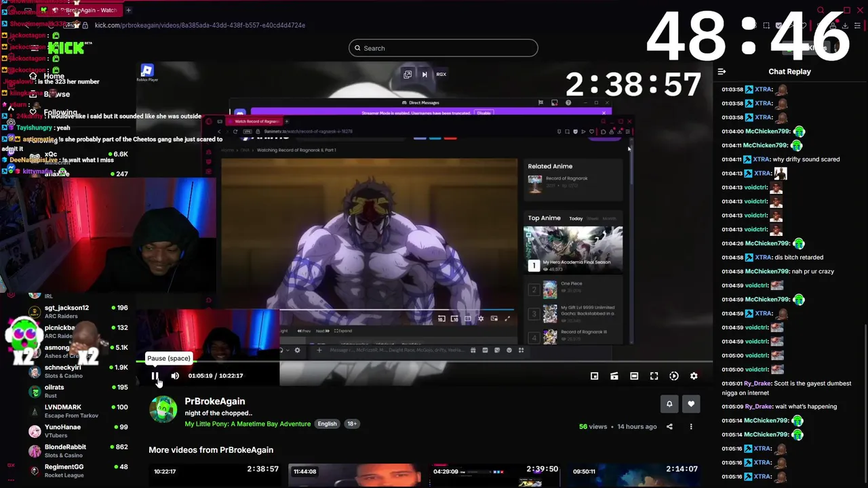The image size is (868, 488).
Task: Click the 18+ tag
Action: (352, 424)
